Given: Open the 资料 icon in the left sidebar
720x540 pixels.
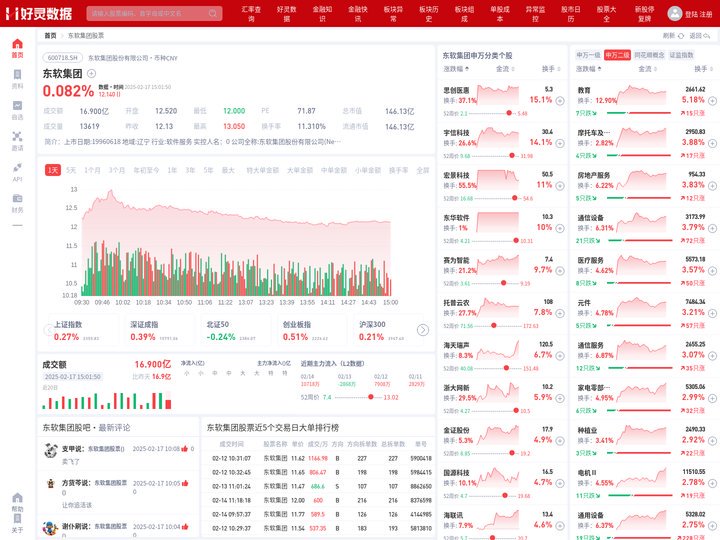Looking at the screenshot, I should [17, 75].
